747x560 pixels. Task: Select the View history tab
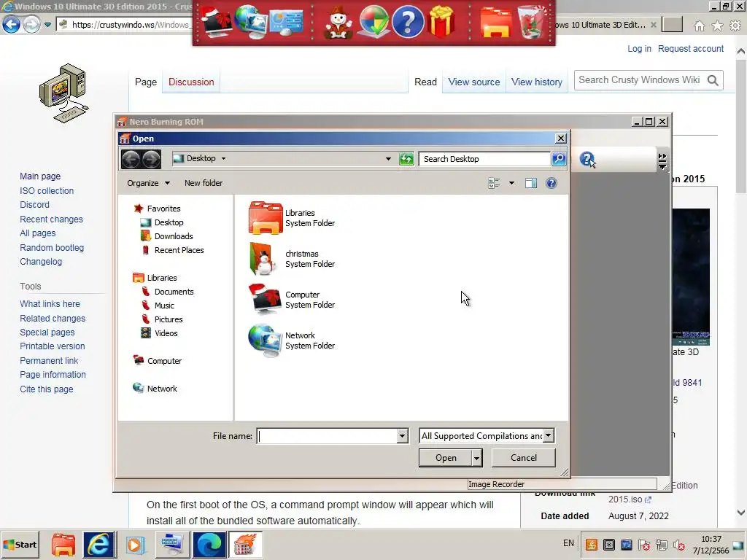tap(537, 82)
